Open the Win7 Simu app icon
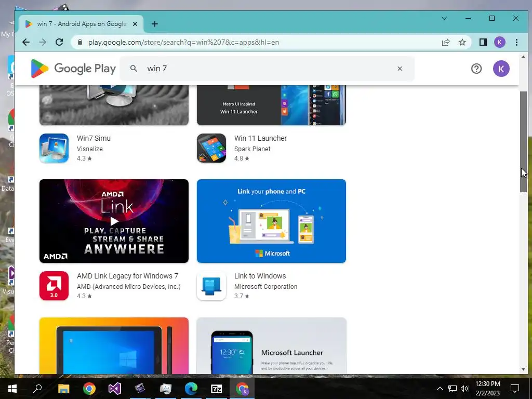 coord(54,148)
